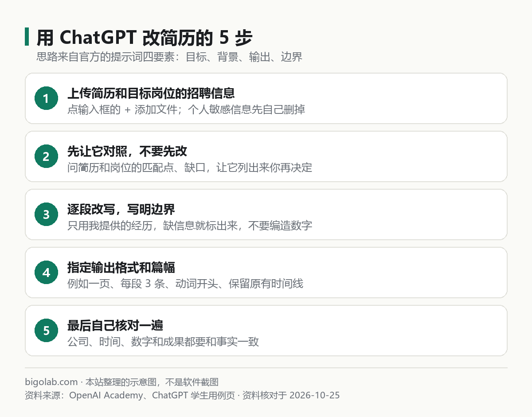Click the step 5 number circle
The image size is (532, 417).
(46, 331)
